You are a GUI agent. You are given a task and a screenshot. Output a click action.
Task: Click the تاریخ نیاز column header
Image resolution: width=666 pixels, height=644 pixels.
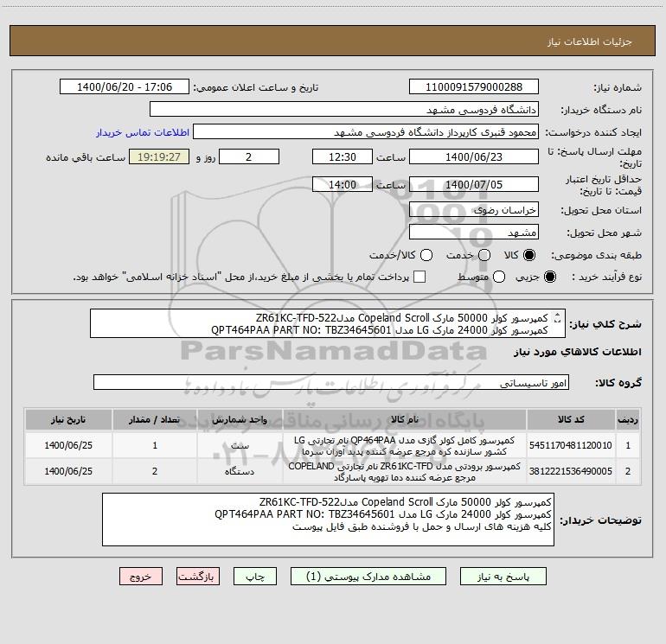pyautogui.click(x=68, y=420)
